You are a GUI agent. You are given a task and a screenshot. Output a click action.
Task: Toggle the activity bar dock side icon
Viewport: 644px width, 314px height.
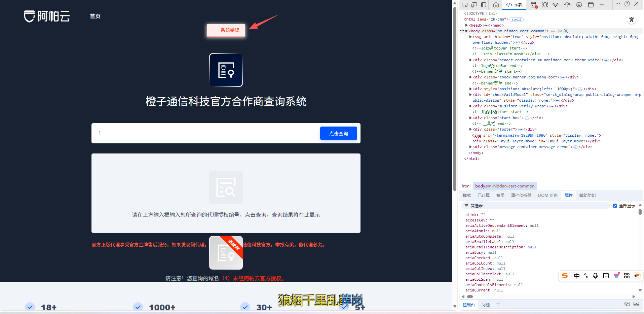pyautogui.click(x=484, y=5)
